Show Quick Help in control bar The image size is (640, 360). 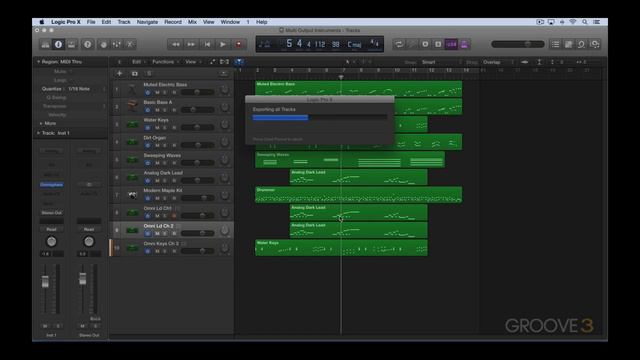point(87,44)
